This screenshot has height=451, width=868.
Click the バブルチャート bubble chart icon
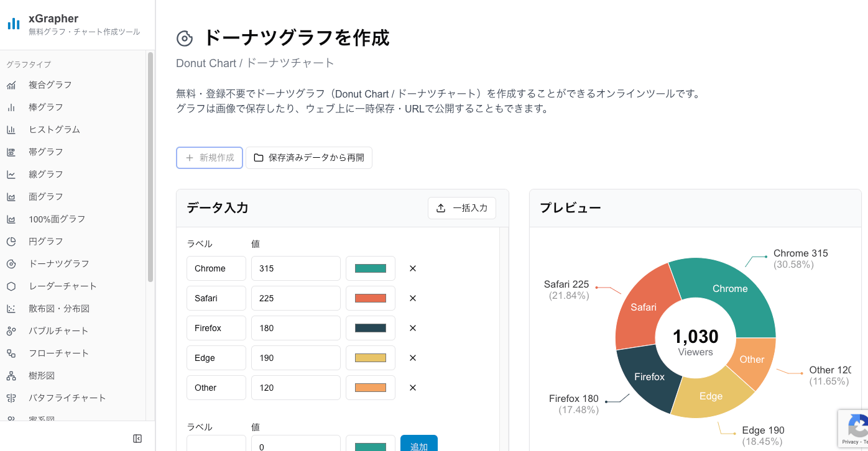coord(11,330)
